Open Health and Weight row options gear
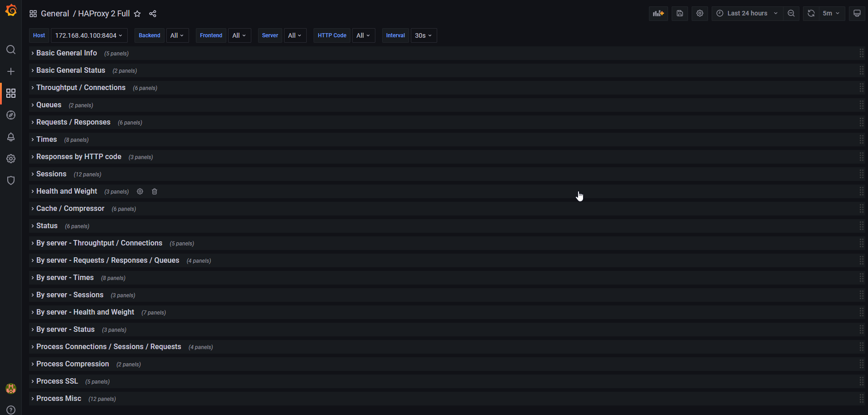Viewport: 868px width, 415px height. [140, 191]
